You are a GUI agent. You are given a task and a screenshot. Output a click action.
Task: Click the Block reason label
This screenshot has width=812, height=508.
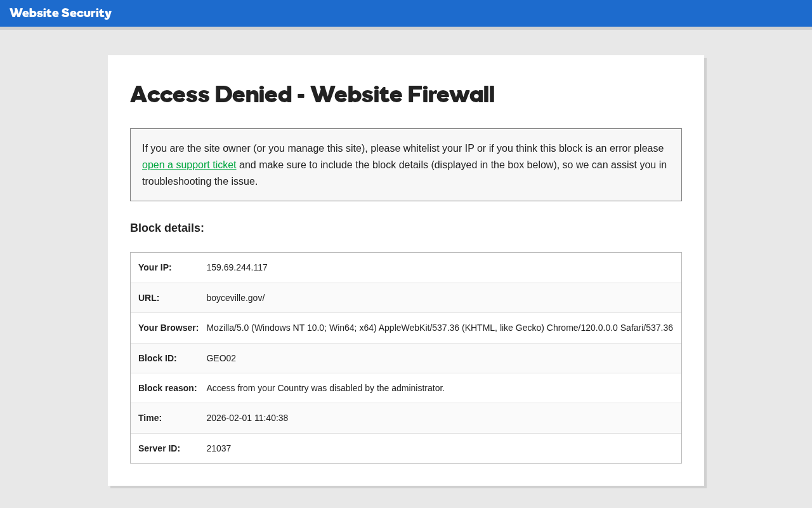pyautogui.click(x=167, y=388)
